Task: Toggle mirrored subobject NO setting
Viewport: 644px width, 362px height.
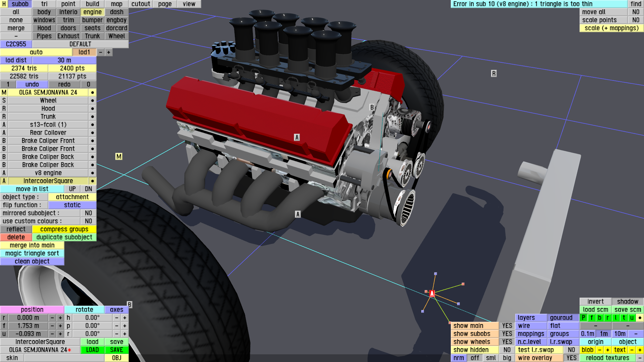Action: pos(88,213)
